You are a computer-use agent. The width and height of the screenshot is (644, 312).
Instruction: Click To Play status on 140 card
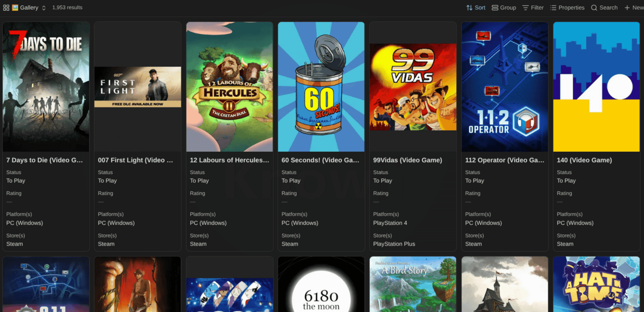(566, 181)
